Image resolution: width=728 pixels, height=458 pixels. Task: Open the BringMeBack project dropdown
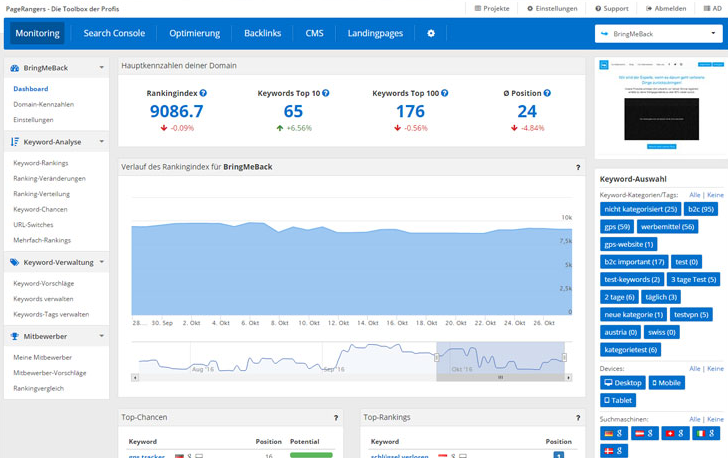658,33
